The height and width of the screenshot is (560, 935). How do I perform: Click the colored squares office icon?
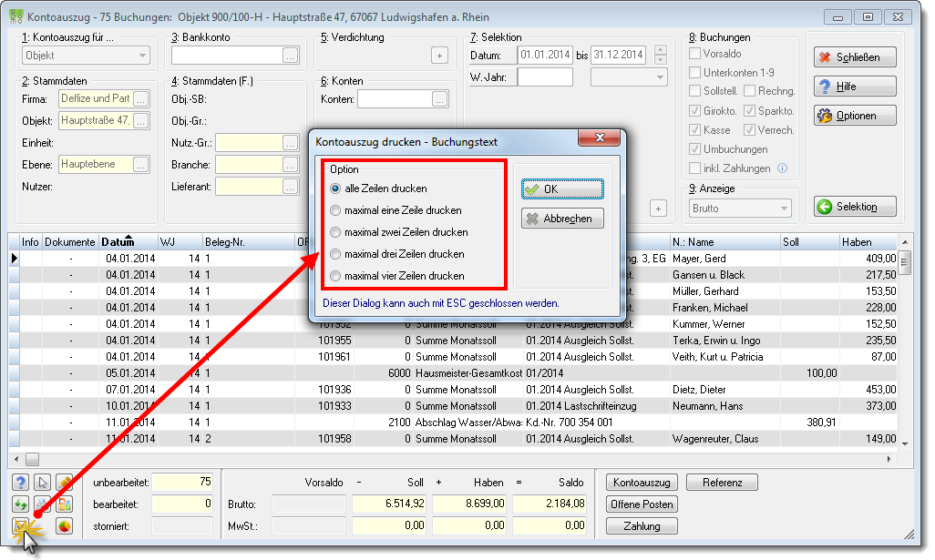(x=65, y=504)
